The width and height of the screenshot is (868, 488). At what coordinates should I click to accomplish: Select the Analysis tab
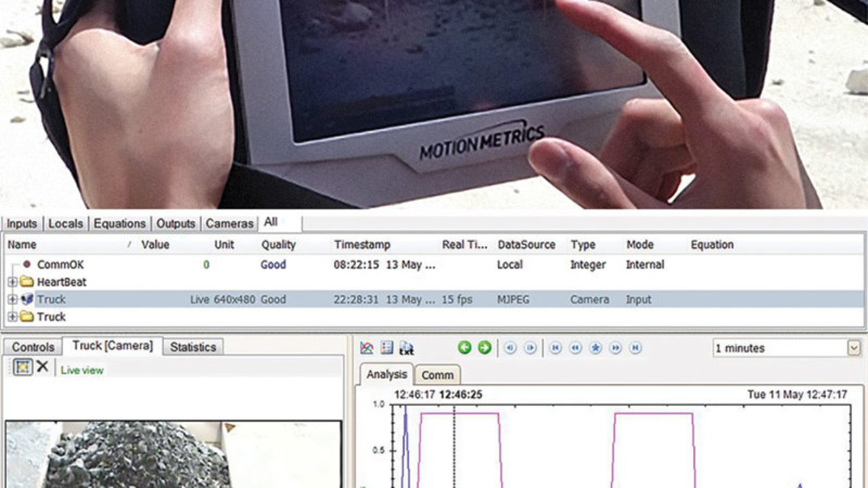click(387, 374)
